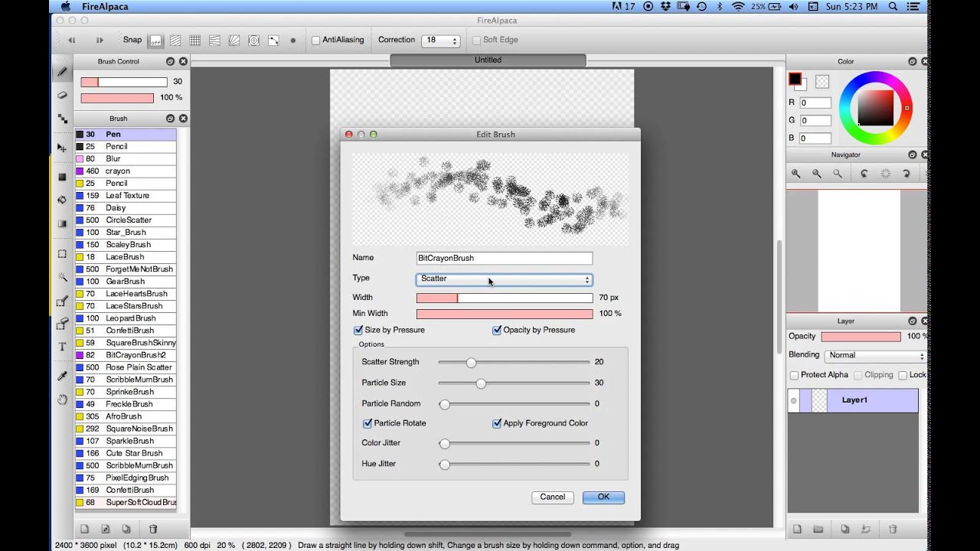Select the Text tool
The height and width of the screenshot is (551, 980).
(62, 347)
